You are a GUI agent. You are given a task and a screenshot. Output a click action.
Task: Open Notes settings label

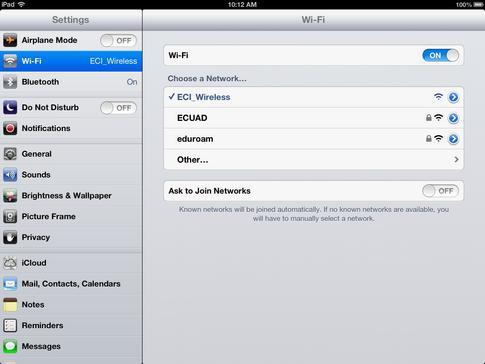click(x=33, y=305)
